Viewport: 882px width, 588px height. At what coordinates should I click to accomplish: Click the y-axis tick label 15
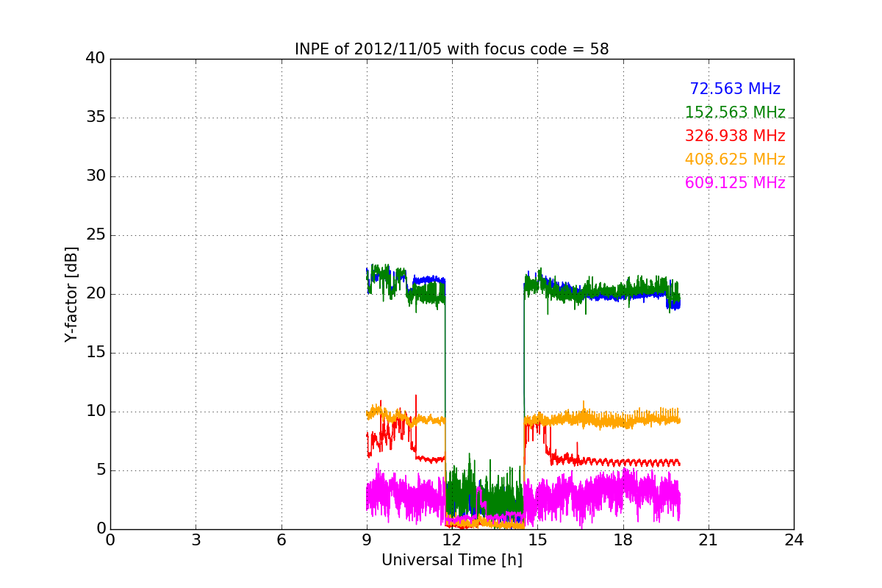pyautogui.click(x=96, y=353)
